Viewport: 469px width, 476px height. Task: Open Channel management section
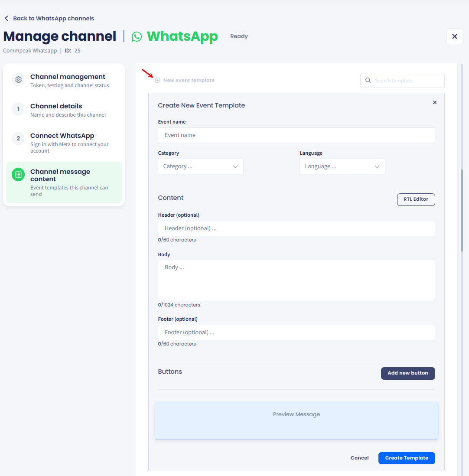(64, 81)
